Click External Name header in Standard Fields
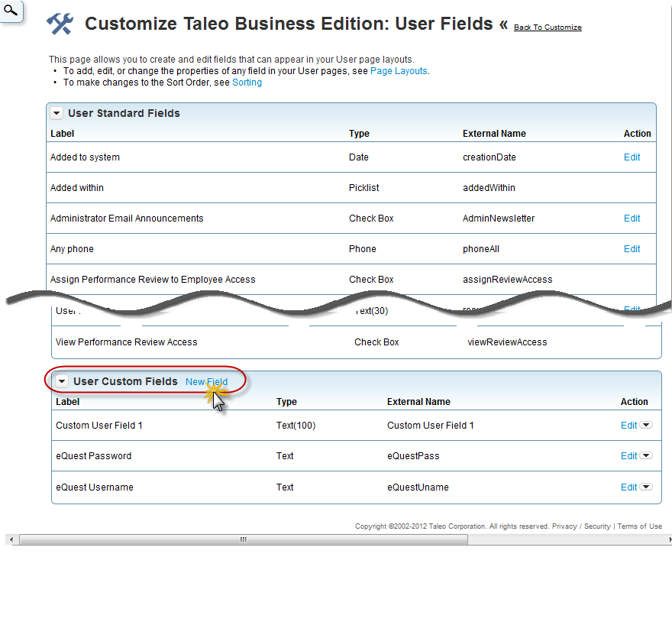 click(x=494, y=133)
